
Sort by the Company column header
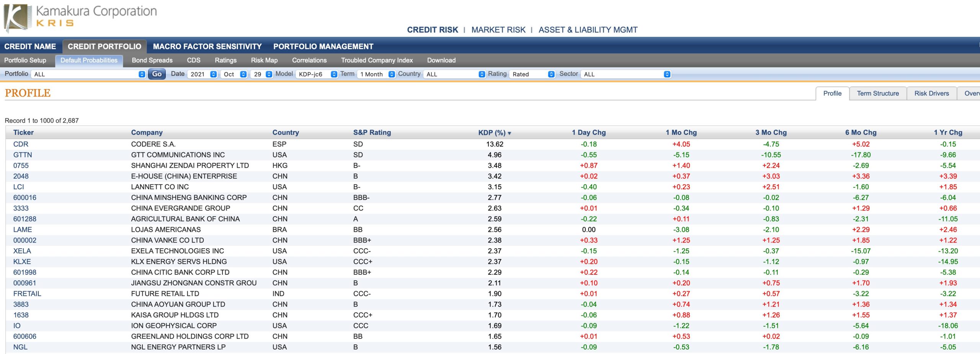pyautogui.click(x=147, y=133)
